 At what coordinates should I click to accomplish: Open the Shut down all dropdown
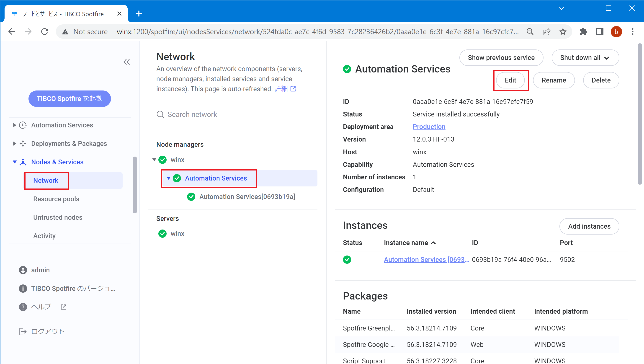click(585, 58)
